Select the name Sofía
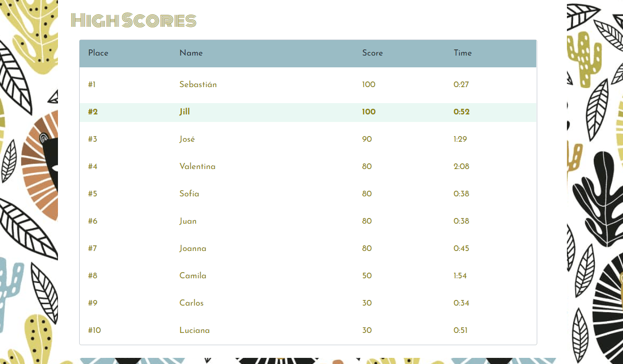The image size is (623, 364). 189,194
